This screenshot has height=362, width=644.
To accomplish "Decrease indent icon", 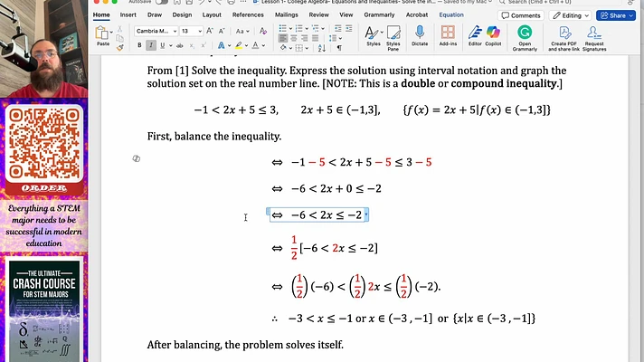I will pyautogui.click(x=337, y=28).
